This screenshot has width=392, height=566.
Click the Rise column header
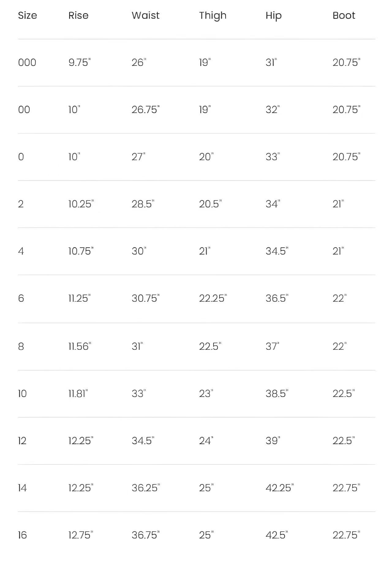tap(78, 15)
